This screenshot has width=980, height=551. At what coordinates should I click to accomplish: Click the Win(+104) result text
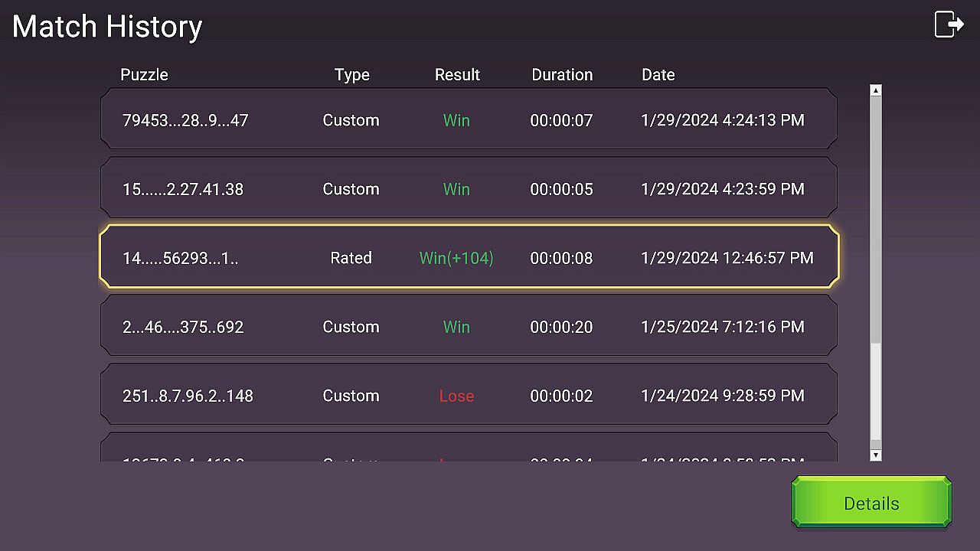(456, 259)
